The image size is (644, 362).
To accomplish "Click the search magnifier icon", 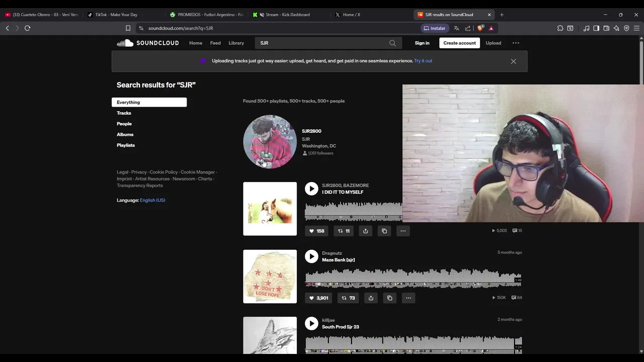I will tap(392, 43).
